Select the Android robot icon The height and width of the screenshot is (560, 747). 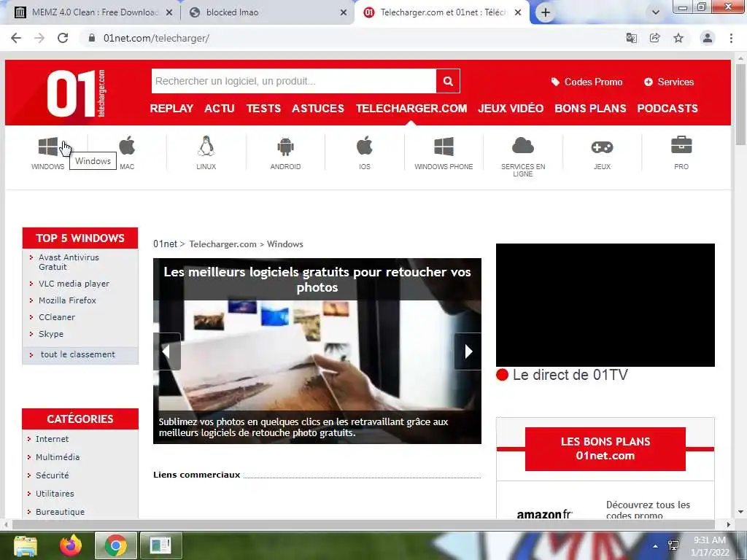285,147
